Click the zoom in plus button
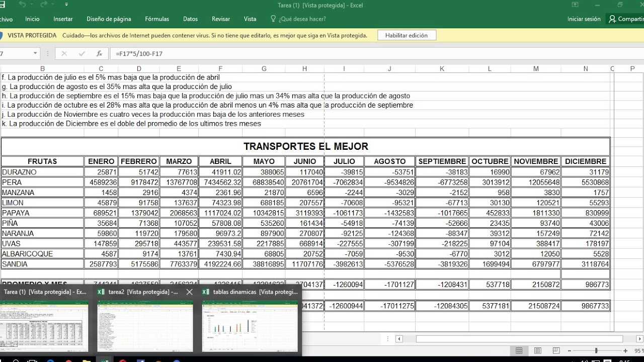 point(625,350)
